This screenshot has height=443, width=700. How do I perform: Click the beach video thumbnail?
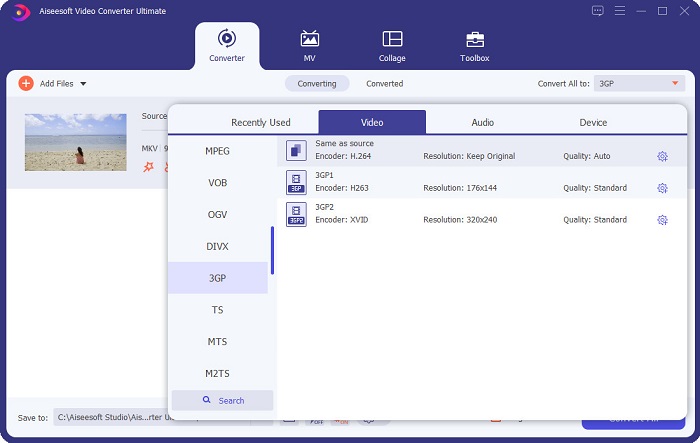75,141
